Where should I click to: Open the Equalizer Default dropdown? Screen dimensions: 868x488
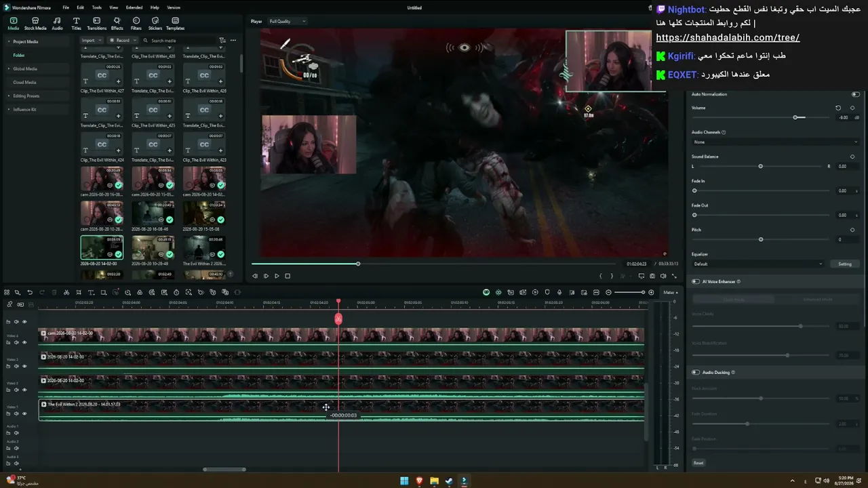[x=757, y=264]
